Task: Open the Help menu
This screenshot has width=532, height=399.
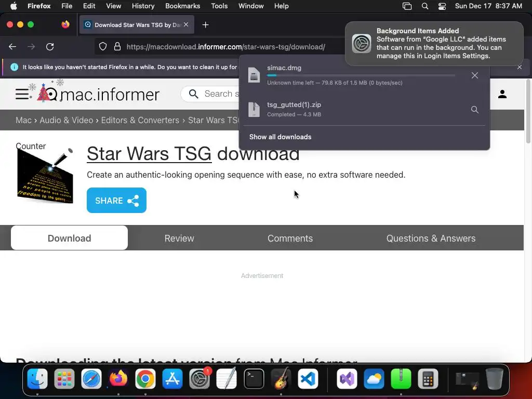Action: pyautogui.click(x=281, y=6)
